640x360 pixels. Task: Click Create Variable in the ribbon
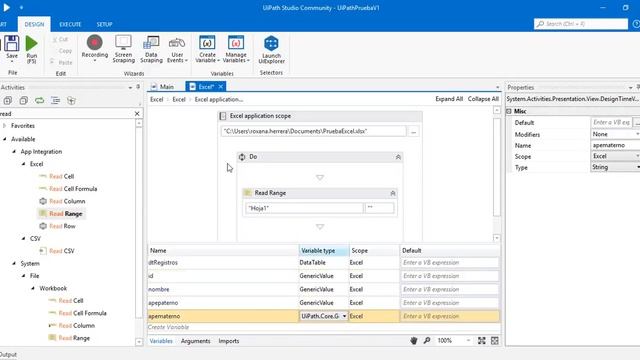[x=207, y=49]
